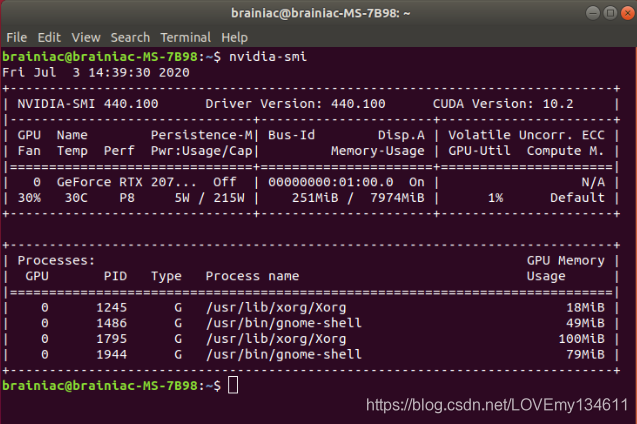Viewport: 637px width, 424px height.
Task: Click the 'Bus-Id' column header
Action: click(291, 135)
